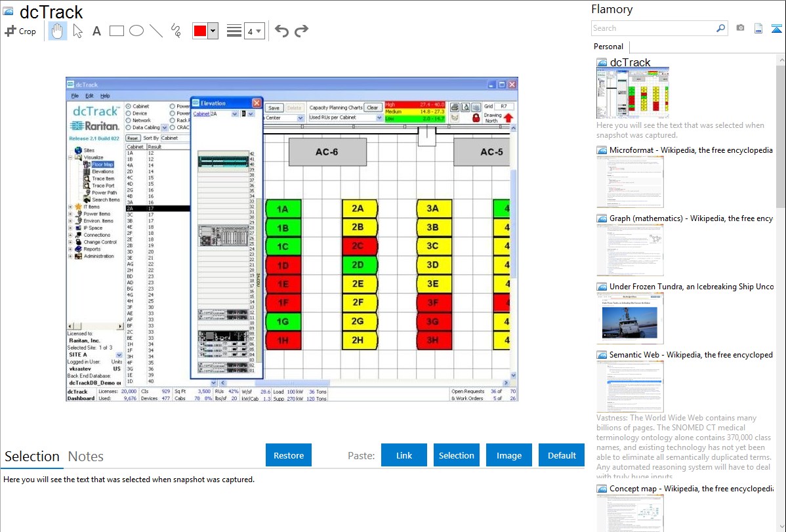Click the green Low legend bar
The image size is (786, 532).
point(415,119)
